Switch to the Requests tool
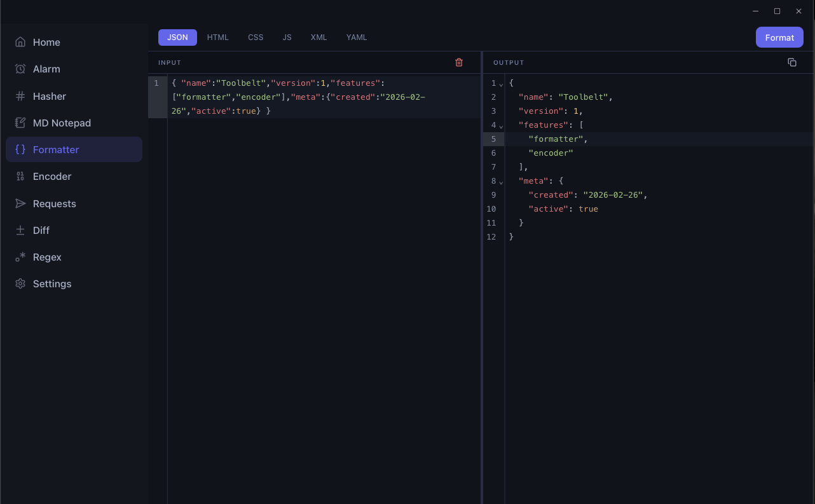Image resolution: width=815 pixels, height=504 pixels. (x=53, y=203)
